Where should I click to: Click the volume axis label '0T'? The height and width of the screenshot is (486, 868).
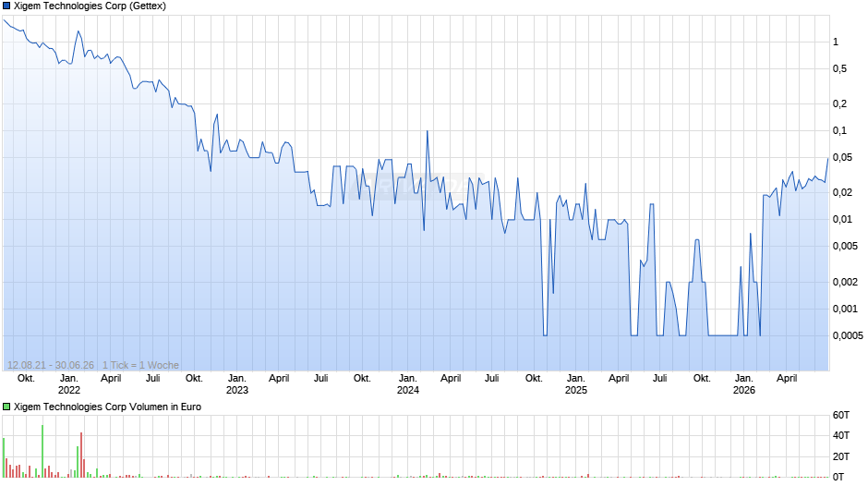coord(838,477)
